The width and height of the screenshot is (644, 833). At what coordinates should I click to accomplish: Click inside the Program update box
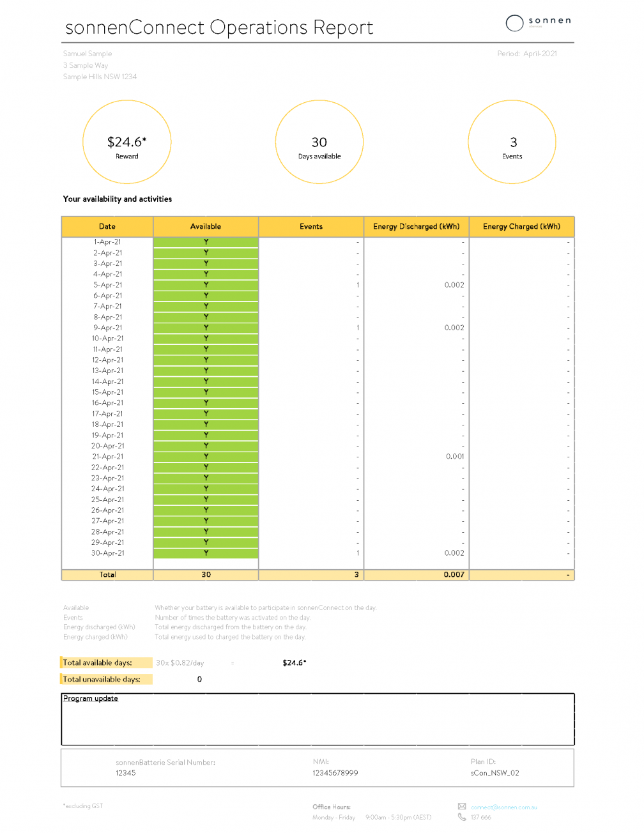pos(318,719)
